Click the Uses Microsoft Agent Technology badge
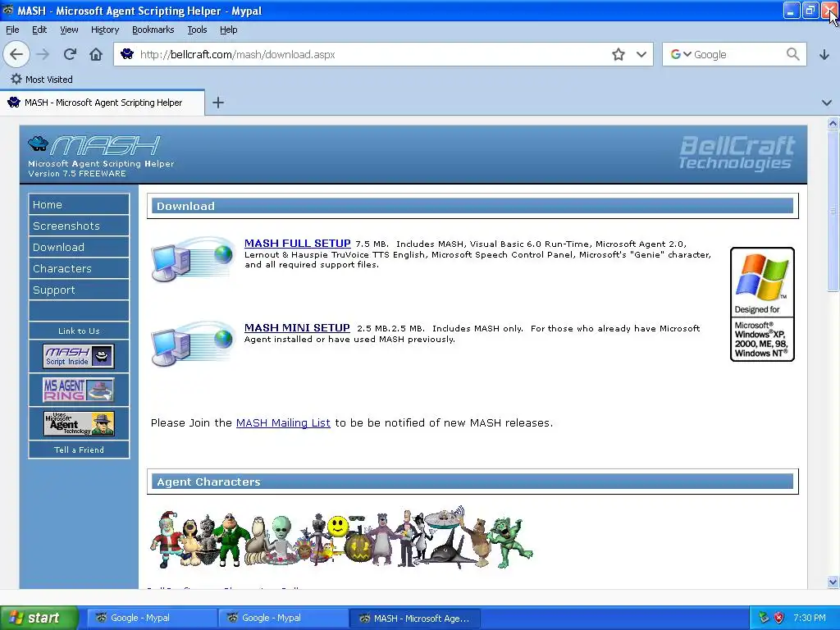The image size is (840, 630). click(79, 423)
